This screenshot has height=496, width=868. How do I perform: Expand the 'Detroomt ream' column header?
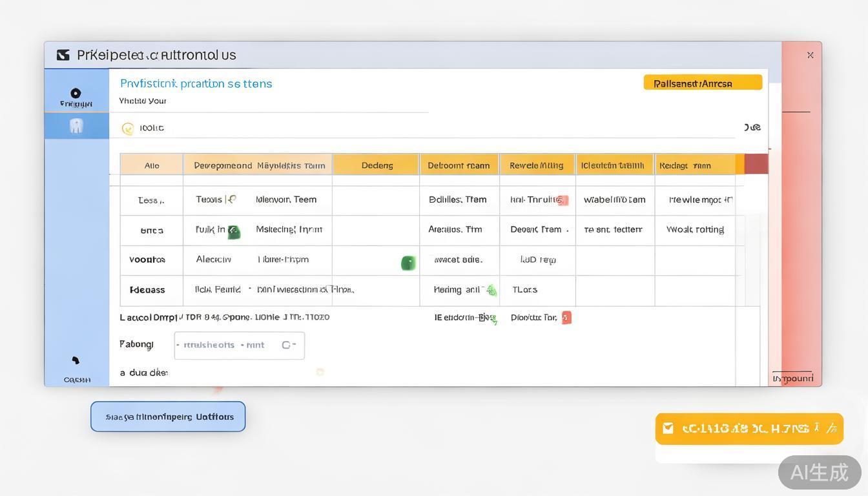tap(459, 165)
